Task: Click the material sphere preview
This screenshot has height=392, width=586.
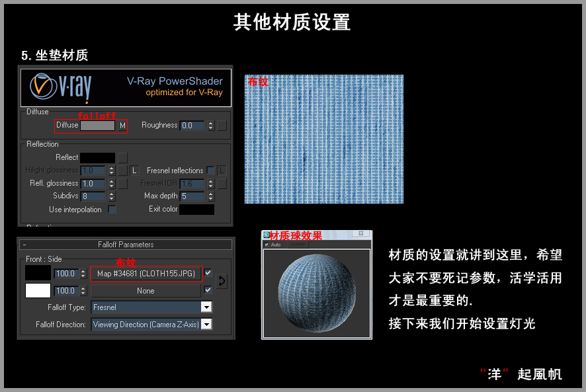Action: click(317, 294)
